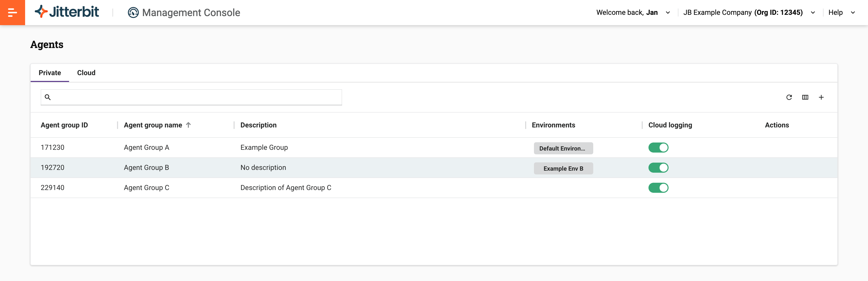Select agent group ID 192720

pos(52,168)
